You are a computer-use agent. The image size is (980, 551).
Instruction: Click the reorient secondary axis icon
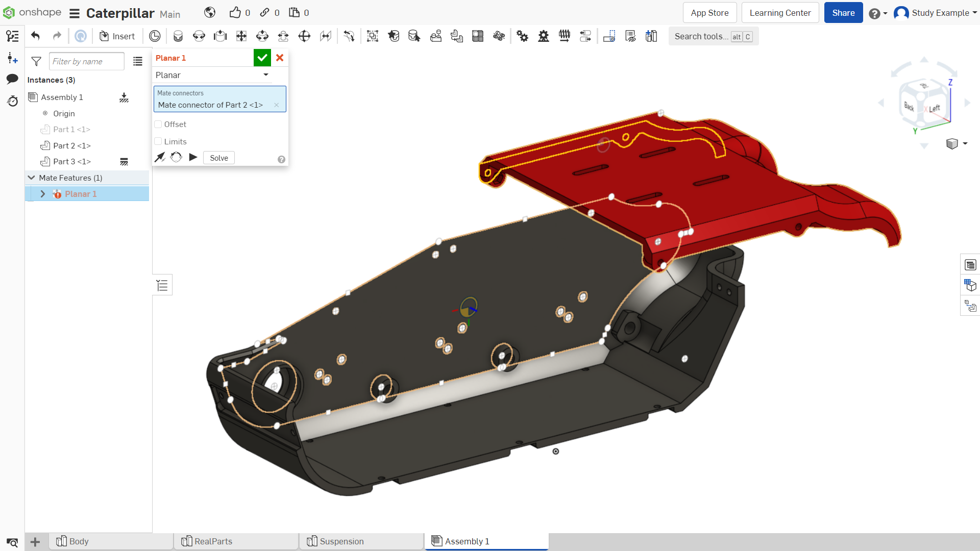click(176, 157)
